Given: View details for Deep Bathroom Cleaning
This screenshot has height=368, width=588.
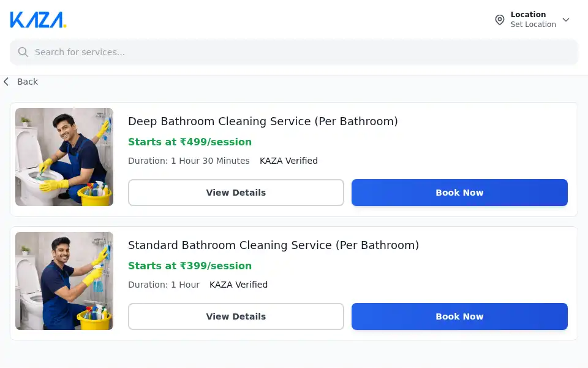Looking at the screenshot, I should [x=236, y=193].
